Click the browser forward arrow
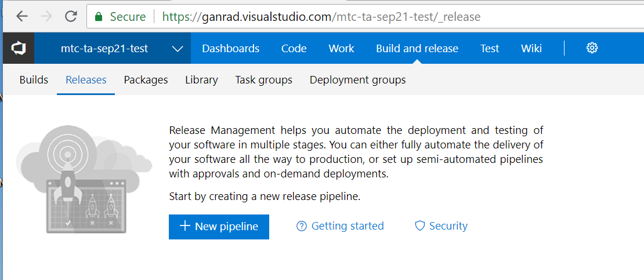644x280 pixels. [x=46, y=16]
